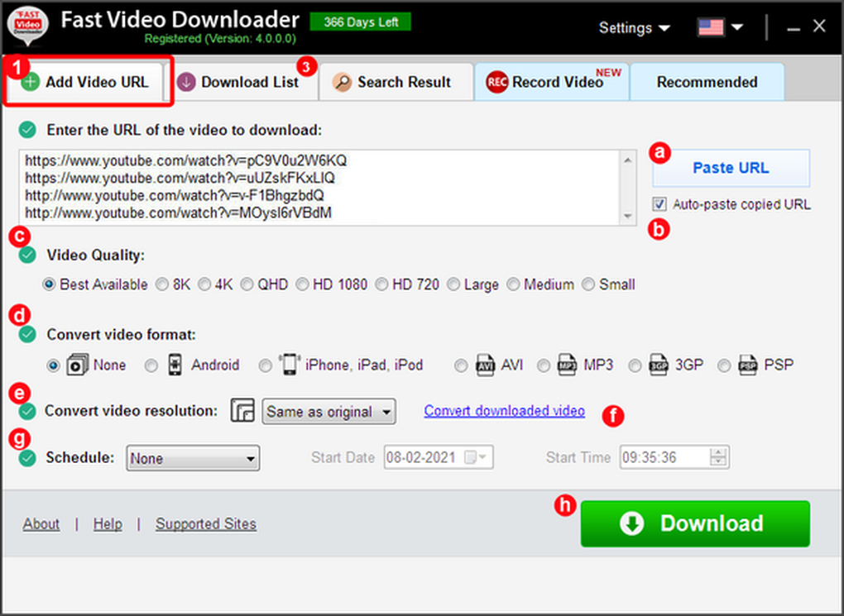The height and width of the screenshot is (616, 844).
Task: Click the US flag language icon
Action: 710,27
